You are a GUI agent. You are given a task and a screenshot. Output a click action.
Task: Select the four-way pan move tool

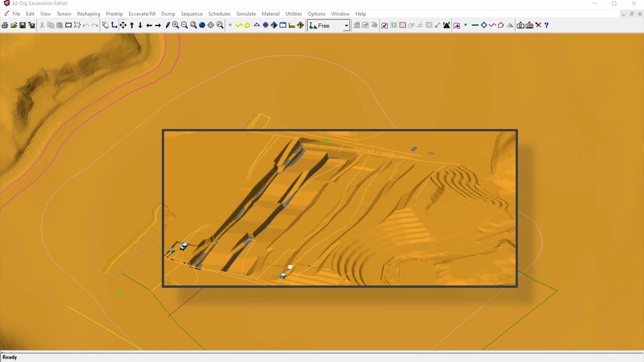pyautogui.click(x=123, y=25)
